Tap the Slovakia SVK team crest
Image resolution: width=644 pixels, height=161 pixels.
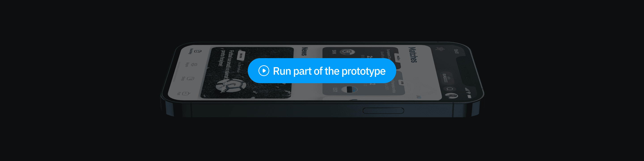pyautogui.click(x=347, y=52)
